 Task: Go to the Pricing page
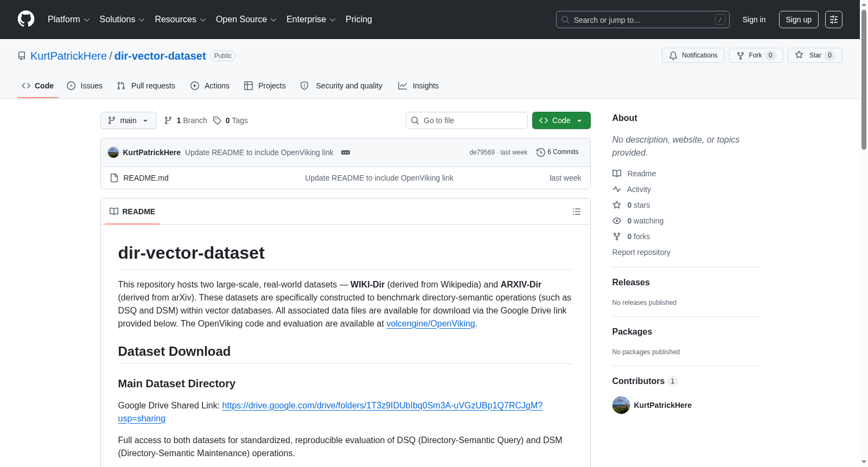click(359, 20)
